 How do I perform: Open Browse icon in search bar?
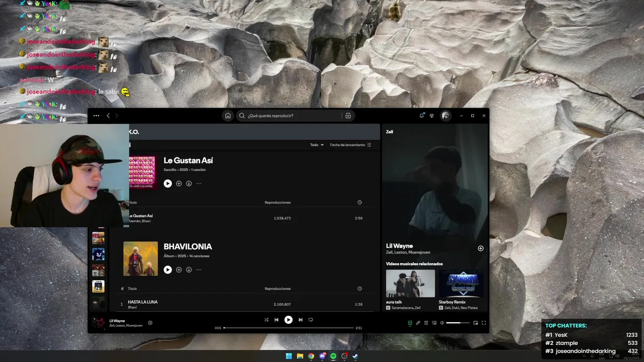coord(348,116)
